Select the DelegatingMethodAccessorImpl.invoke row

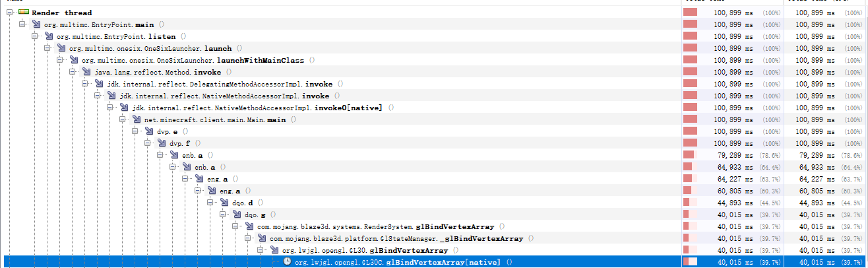(434, 84)
